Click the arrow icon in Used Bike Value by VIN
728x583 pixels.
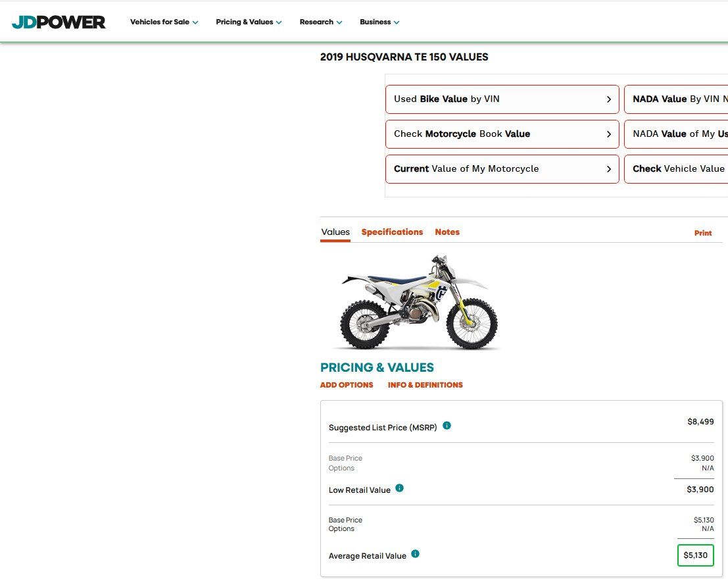(609, 99)
